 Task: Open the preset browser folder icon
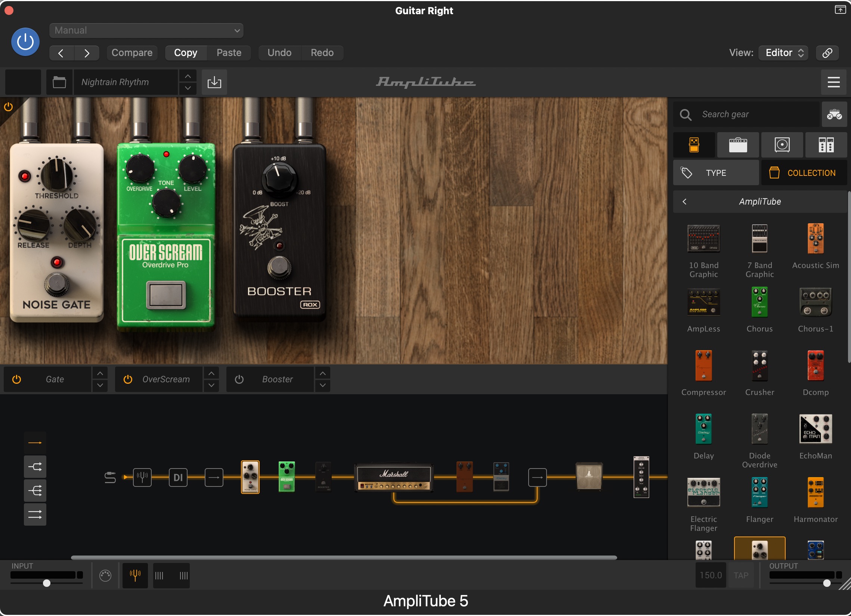tap(59, 82)
